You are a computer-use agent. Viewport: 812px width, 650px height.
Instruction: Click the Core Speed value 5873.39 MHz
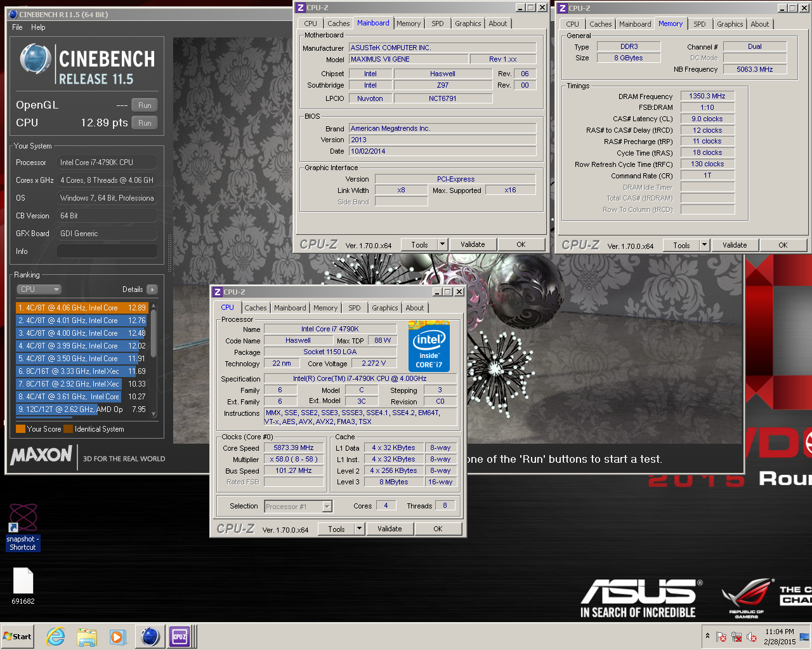[x=294, y=448]
